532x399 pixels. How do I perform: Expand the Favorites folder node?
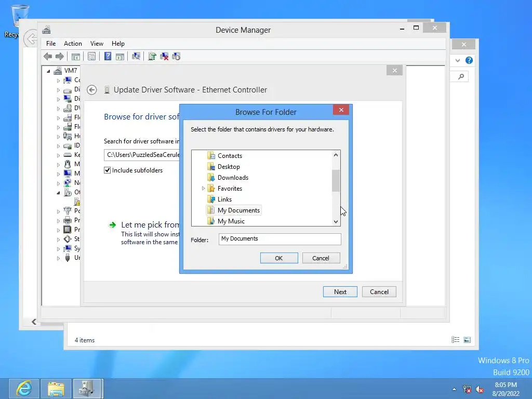point(203,188)
